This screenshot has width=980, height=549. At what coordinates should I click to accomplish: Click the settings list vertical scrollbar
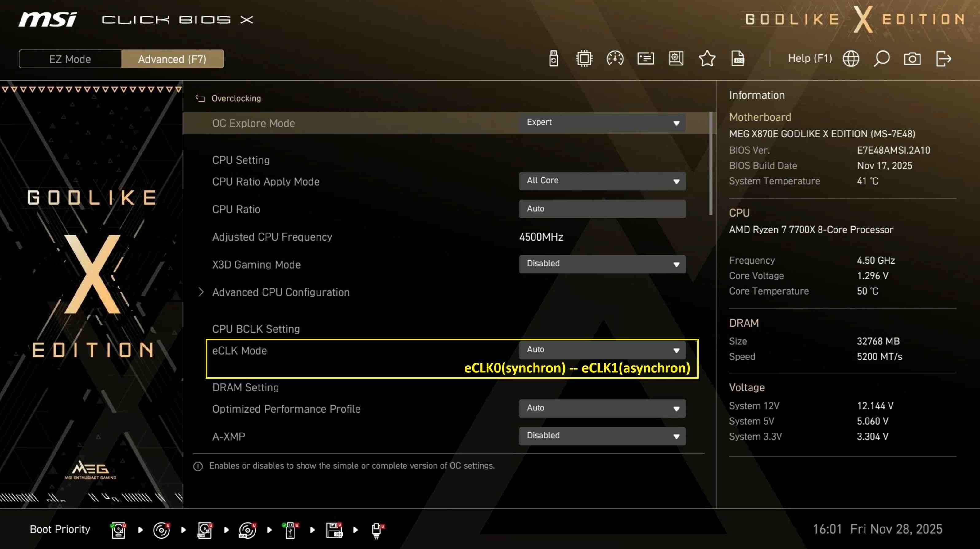(x=711, y=164)
